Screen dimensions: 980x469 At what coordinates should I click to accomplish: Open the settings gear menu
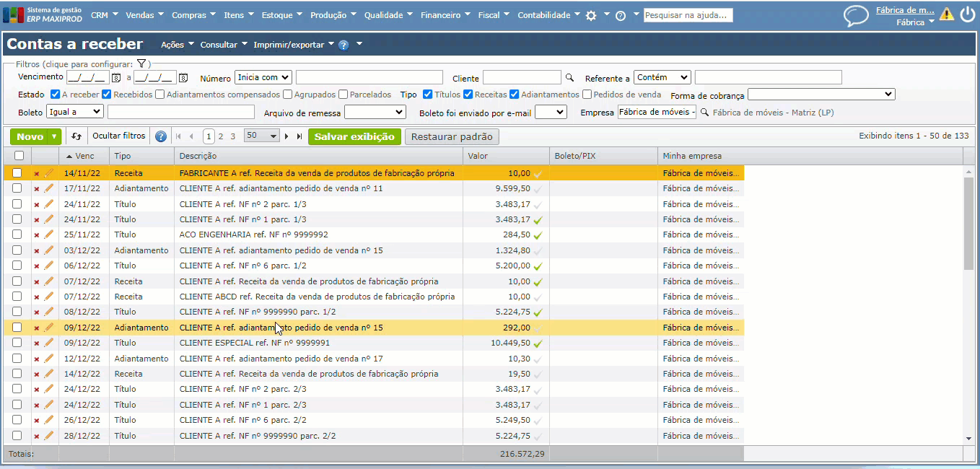coord(591,15)
